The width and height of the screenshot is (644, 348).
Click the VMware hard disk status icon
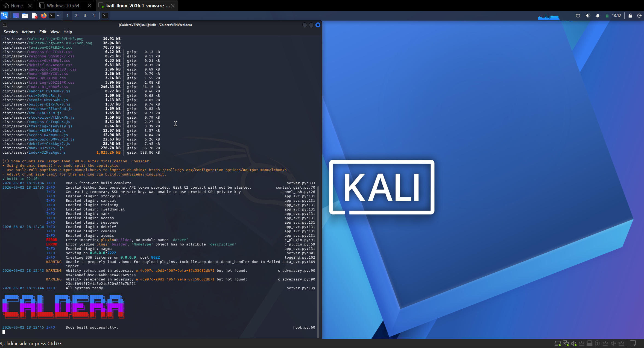(x=558, y=343)
